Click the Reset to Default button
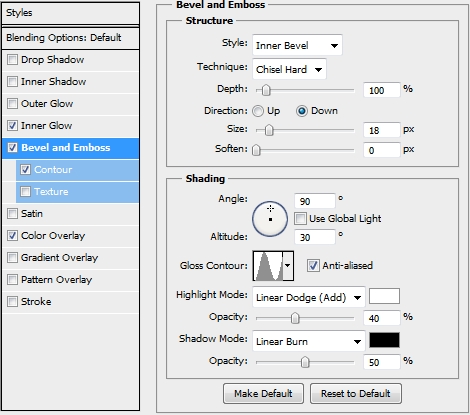The image size is (470, 415). click(x=356, y=394)
